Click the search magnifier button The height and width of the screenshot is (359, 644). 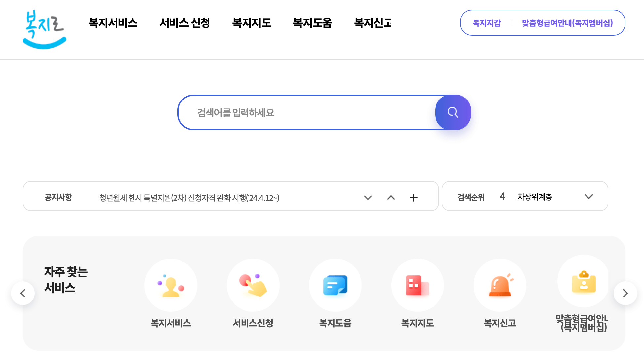453,112
